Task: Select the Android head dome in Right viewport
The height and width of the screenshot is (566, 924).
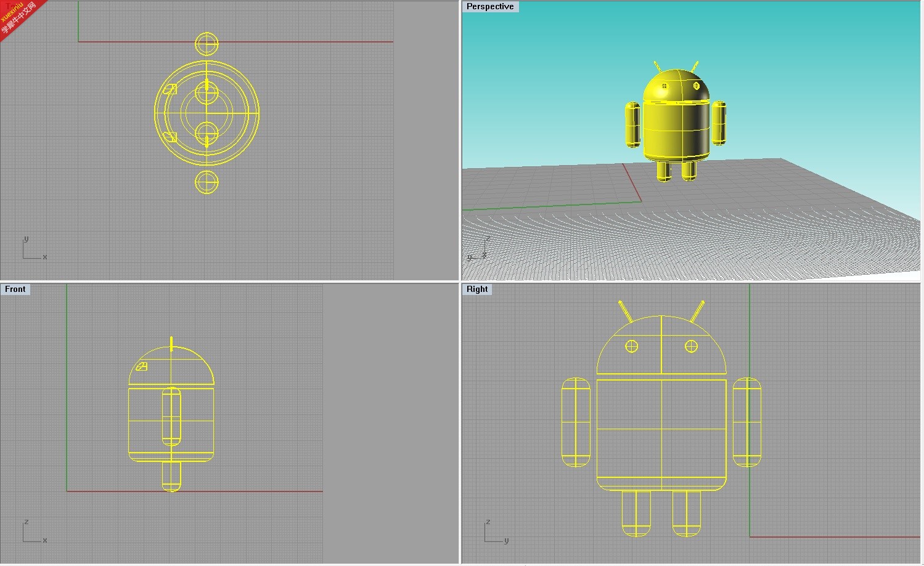Action: click(x=661, y=345)
